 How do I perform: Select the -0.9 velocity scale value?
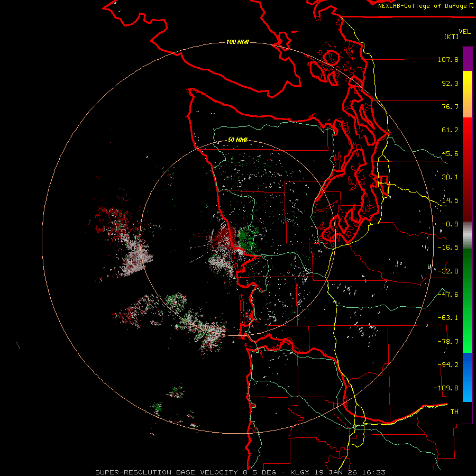[450, 224]
